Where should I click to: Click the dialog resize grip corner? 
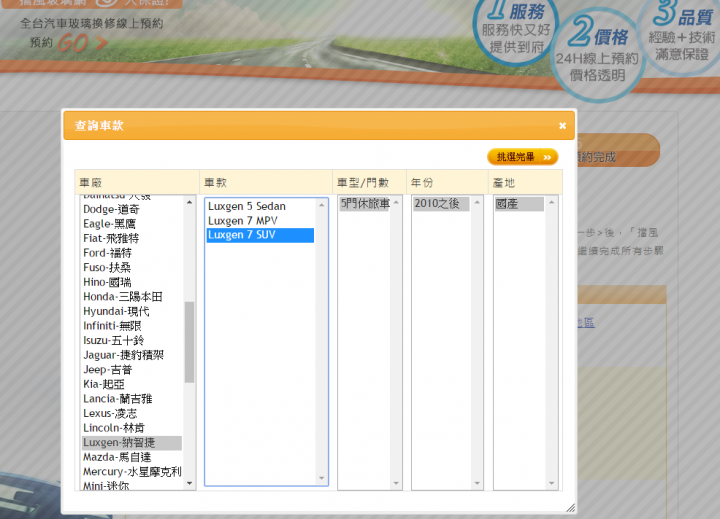[570, 508]
